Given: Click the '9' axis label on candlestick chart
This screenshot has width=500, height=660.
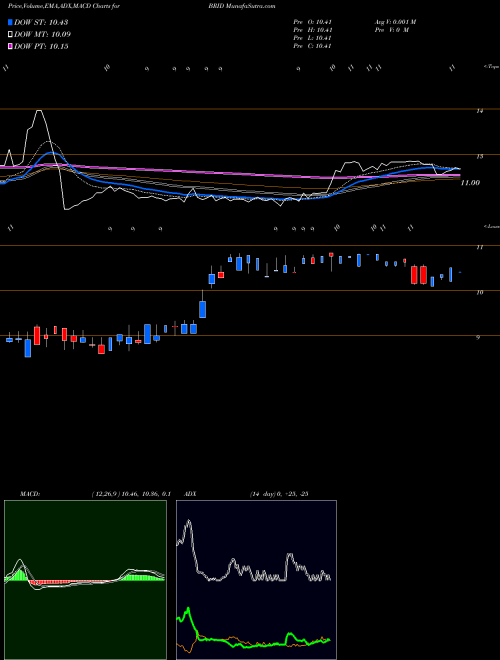Looking at the screenshot, I should point(478,338).
